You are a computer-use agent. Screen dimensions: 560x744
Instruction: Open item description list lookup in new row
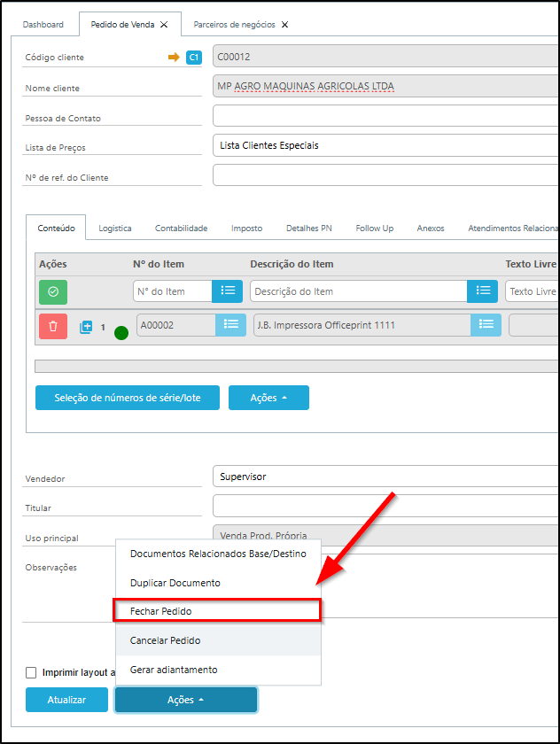coord(483,291)
